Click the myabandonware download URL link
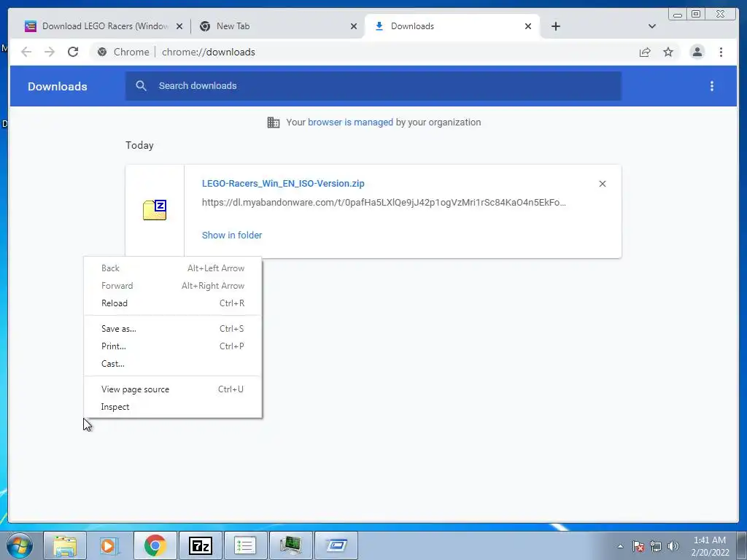The image size is (747, 560). click(x=384, y=203)
